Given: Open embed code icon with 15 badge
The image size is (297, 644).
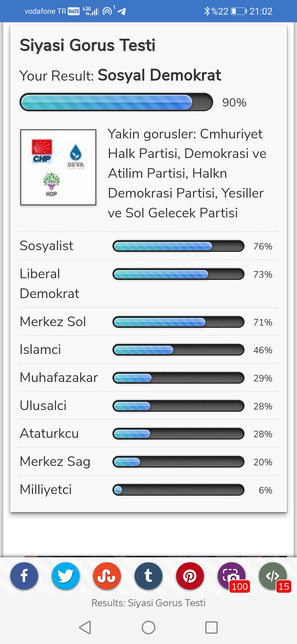Looking at the screenshot, I should [273, 576].
